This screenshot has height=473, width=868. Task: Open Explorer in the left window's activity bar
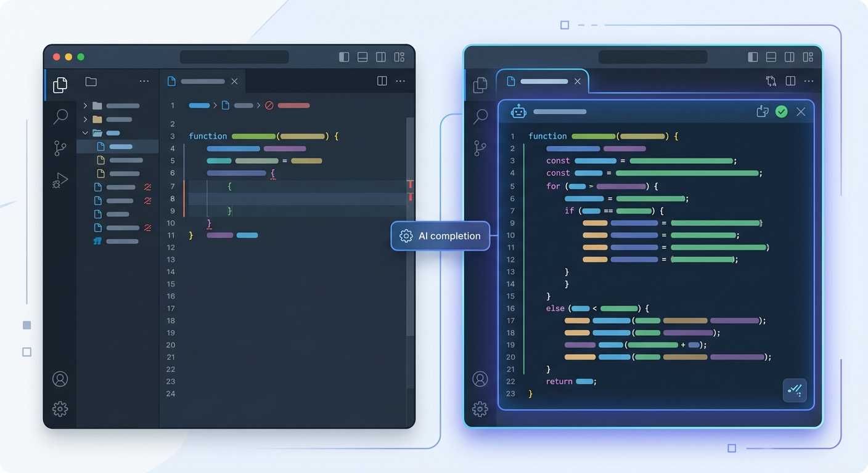pos(60,85)
